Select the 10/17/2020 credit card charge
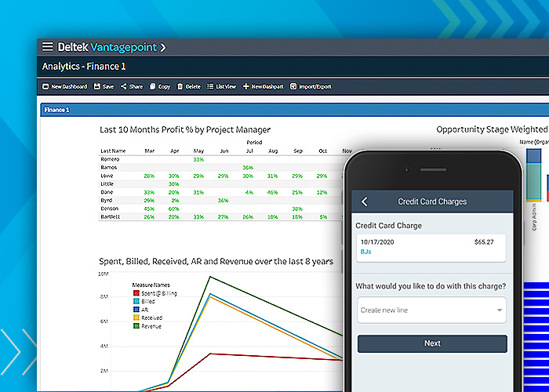Screen dimensions: 549x392 tap(431, 249)
